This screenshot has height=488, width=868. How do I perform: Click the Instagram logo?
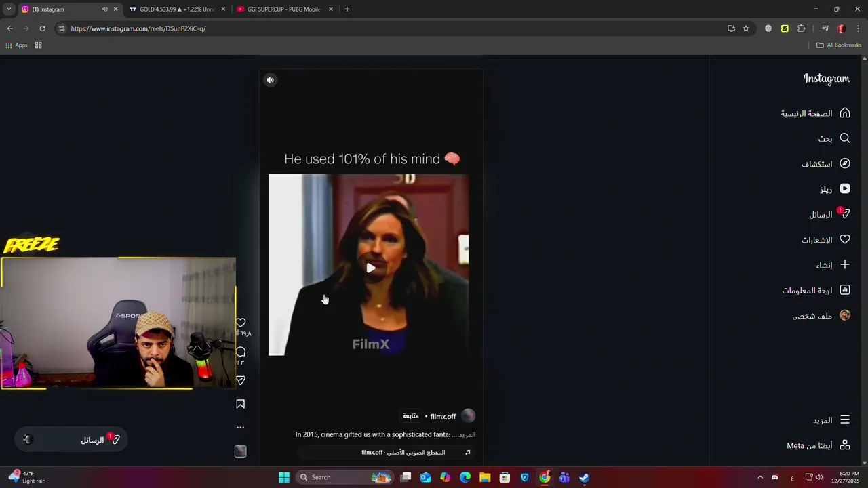point(827,79)
